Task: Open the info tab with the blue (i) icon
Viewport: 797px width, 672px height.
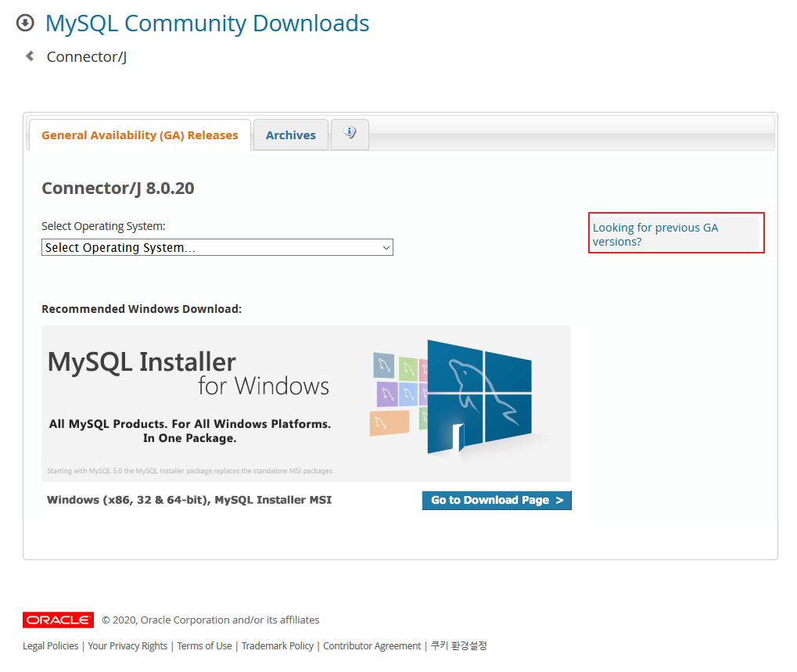Action: [349, 133]
